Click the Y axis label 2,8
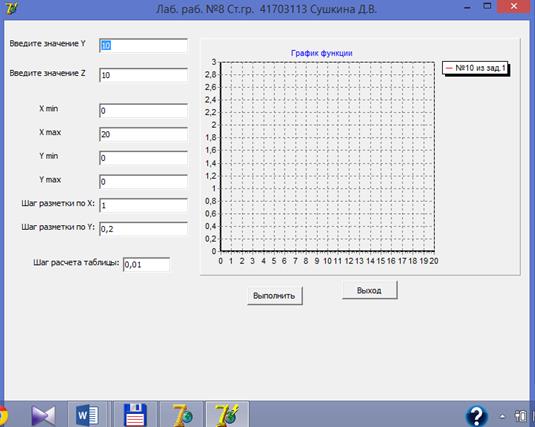 tap(211, 74)
